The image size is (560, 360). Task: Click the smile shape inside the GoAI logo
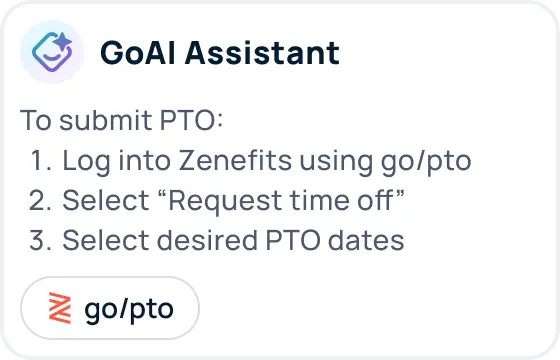[x=52, y=56]
